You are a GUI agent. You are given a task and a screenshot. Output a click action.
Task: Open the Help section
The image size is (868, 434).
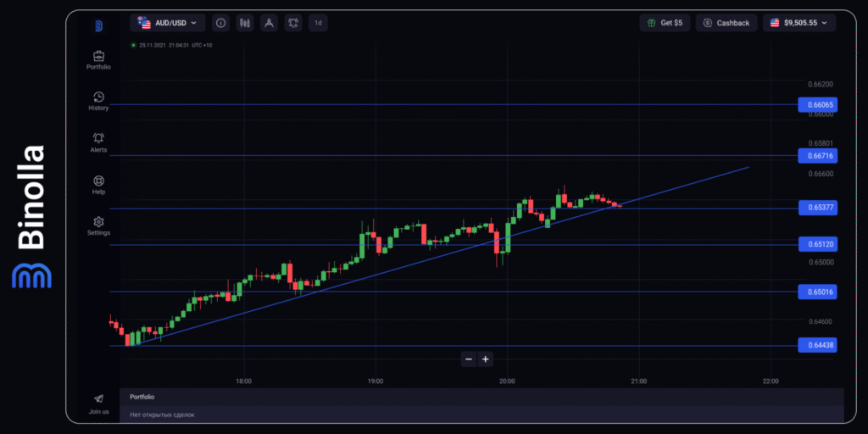coord(98,181)
